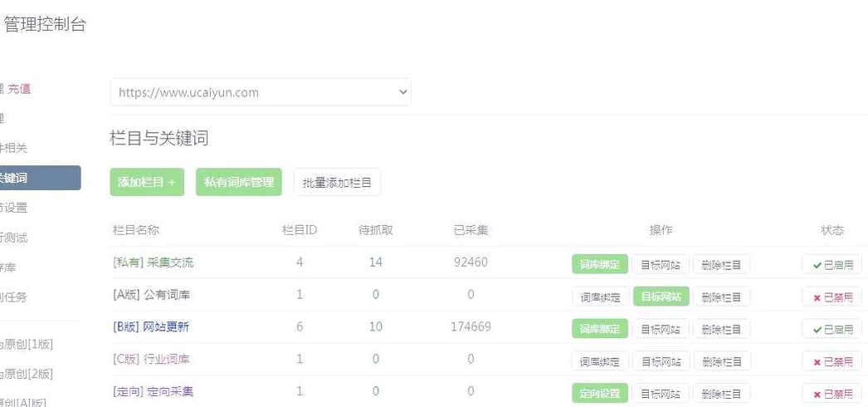
Task: Open the [C版] 行业词库 column link
Action: [x=150, y=359]
